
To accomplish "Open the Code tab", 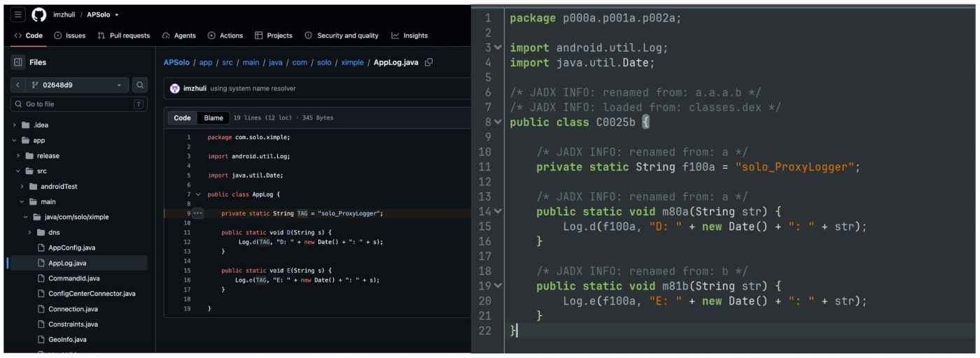I will point(29,36).
